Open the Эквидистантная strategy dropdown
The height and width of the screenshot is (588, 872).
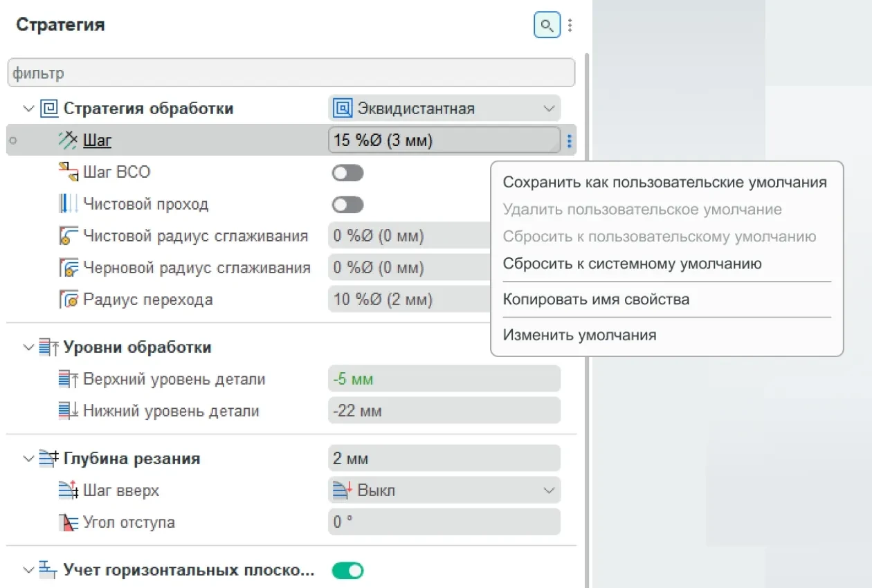[444, 109]
